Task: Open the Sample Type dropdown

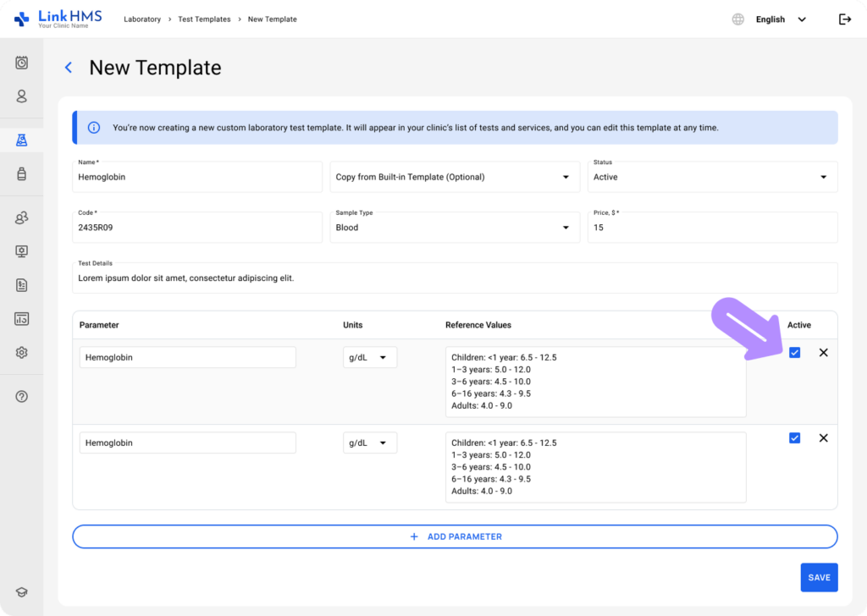Action: [455, 227]
